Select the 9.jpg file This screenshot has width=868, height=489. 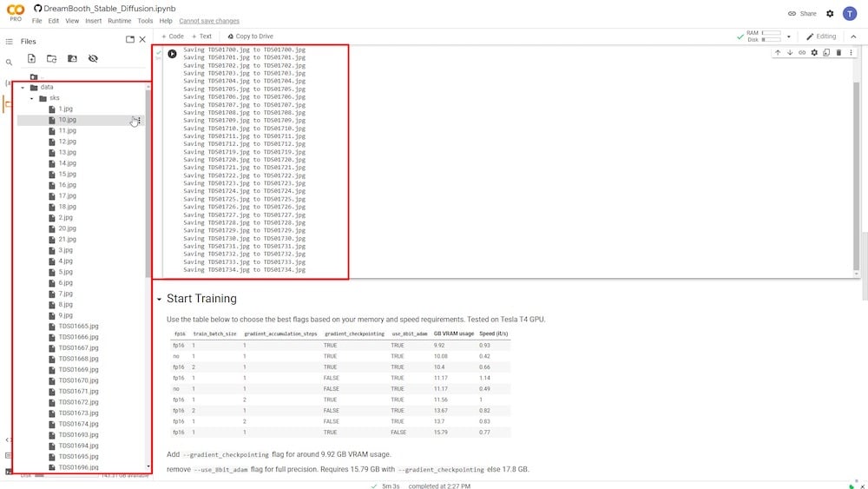(65, 315)
